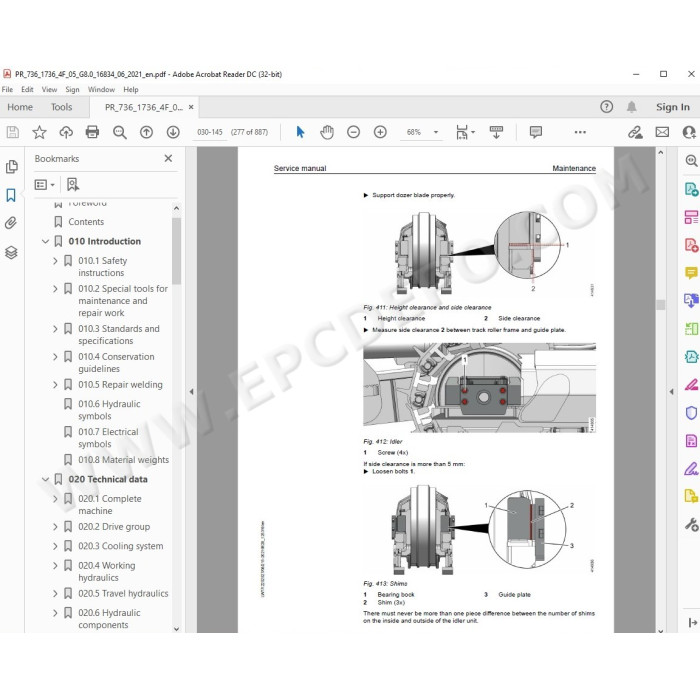700x700 pixels.
Task: Collapse left navigation pane arrow
Action: 191,392
